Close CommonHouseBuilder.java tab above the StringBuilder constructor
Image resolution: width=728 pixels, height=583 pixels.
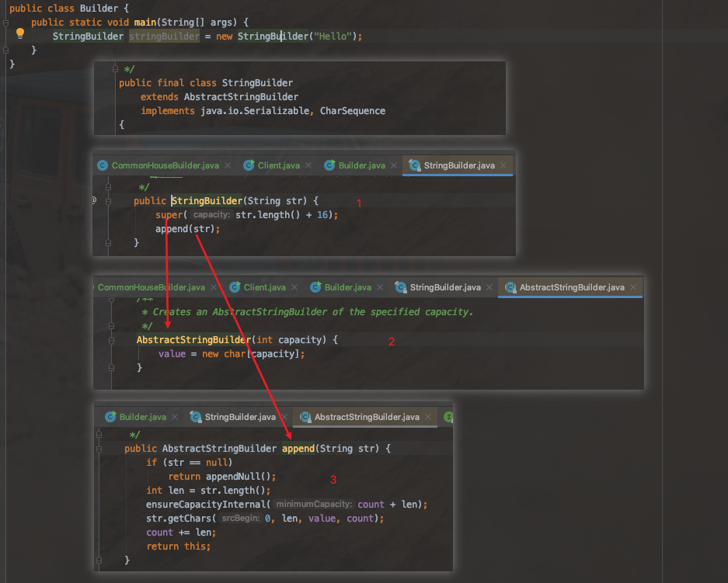[x=228, y=165]
